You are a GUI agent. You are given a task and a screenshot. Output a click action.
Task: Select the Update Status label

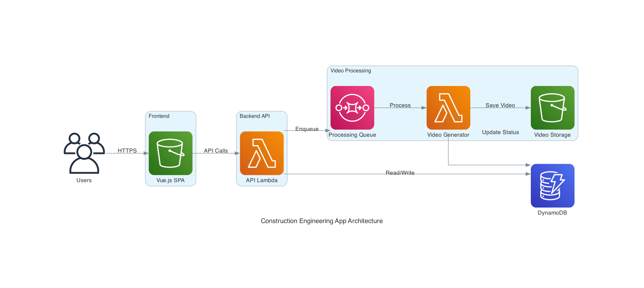pos(500,132)
